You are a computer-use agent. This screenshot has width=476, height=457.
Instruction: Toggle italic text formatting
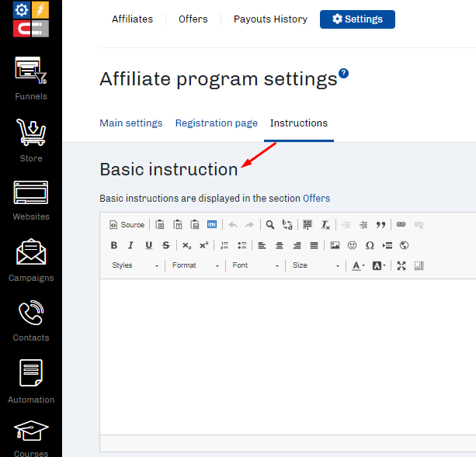[130, 245]
